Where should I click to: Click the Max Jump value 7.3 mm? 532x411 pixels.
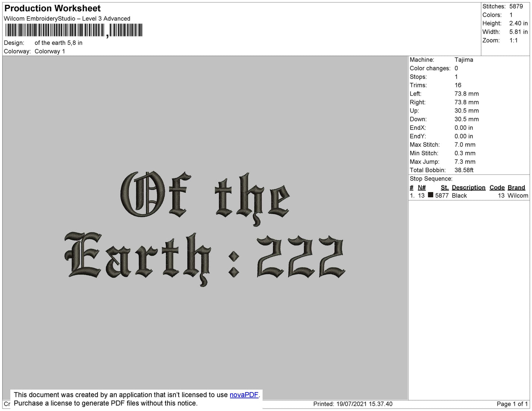[x=465, y=162]
